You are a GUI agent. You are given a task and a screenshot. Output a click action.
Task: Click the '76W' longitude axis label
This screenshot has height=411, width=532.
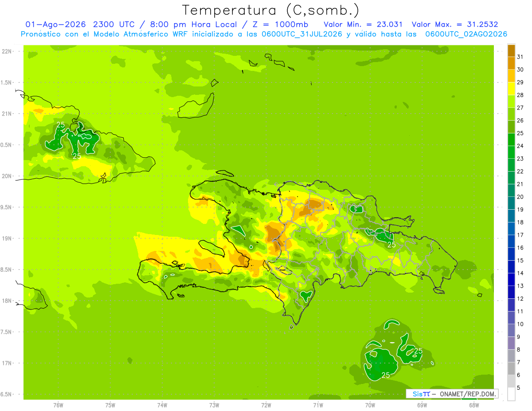[x=58, y=405]
